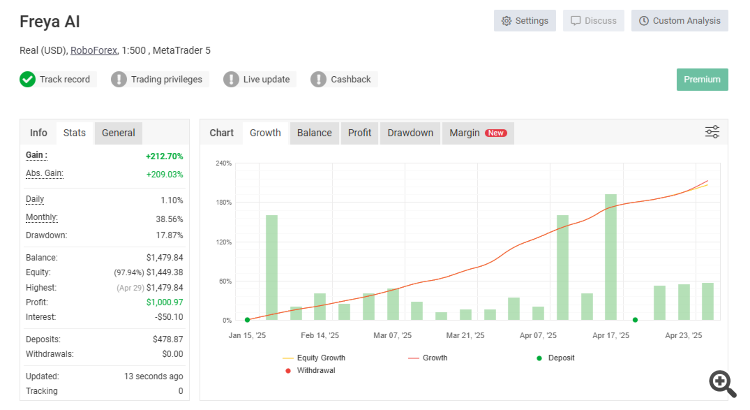Switch to the Info tab
The height and width of the screenshot is (410, 750).
tap(38, 133)
